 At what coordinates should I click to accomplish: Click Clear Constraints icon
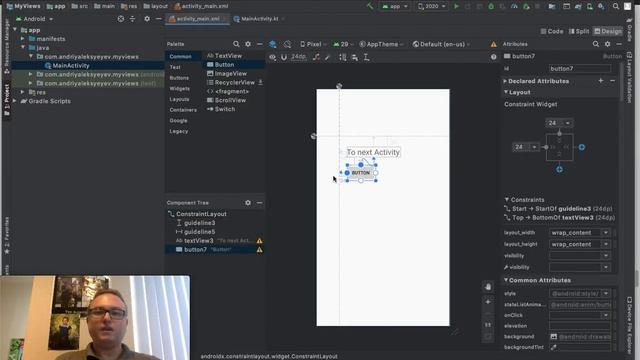(x=316, y=57)
